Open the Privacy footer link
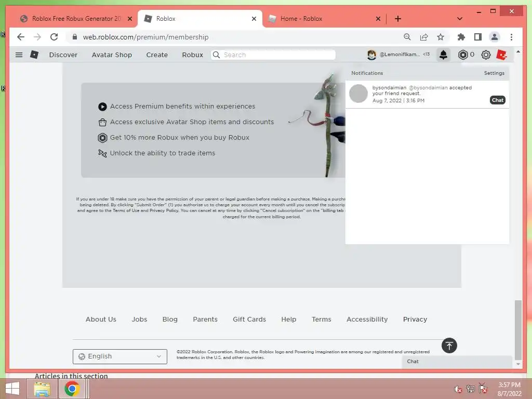This screenshot has width=532, height=399. click(415, 320)
